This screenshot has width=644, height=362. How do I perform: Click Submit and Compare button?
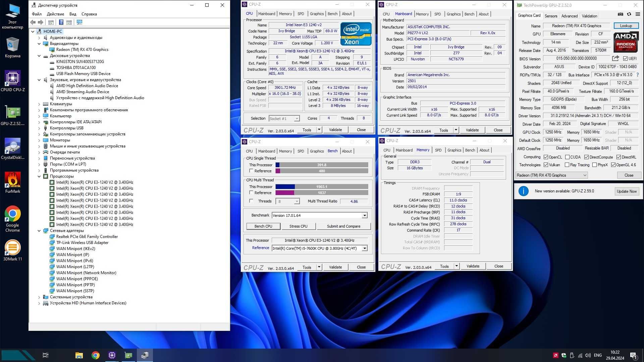343,226
